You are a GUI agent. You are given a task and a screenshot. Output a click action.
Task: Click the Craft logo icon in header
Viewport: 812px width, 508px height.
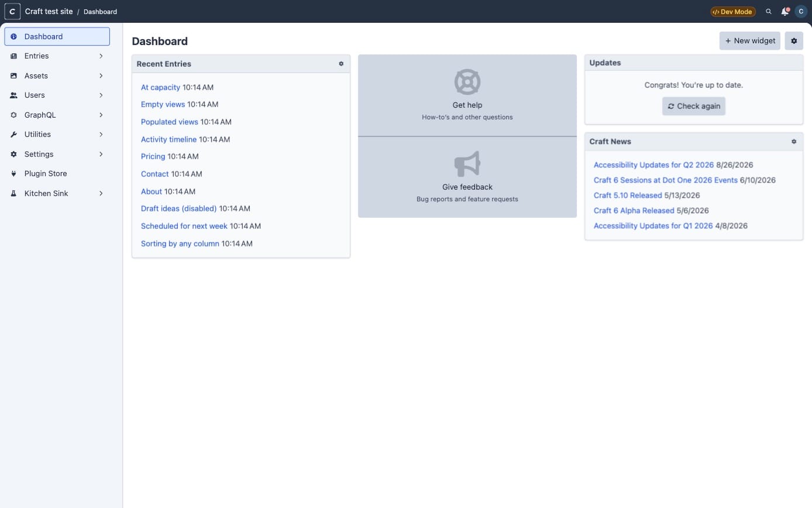pos(12,11)
